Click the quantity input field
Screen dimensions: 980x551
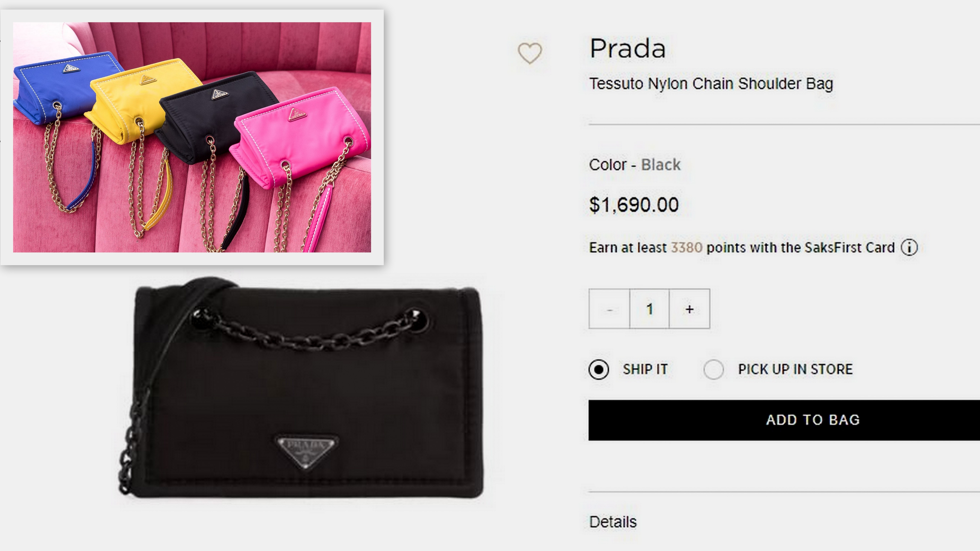click(649, 309)
